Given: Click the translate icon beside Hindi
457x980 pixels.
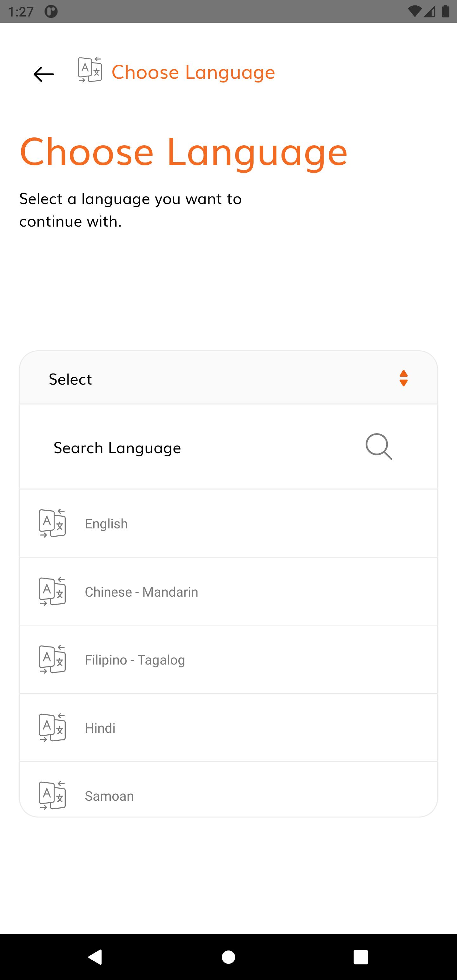Looking at the screenshot, I should [52, 727].
